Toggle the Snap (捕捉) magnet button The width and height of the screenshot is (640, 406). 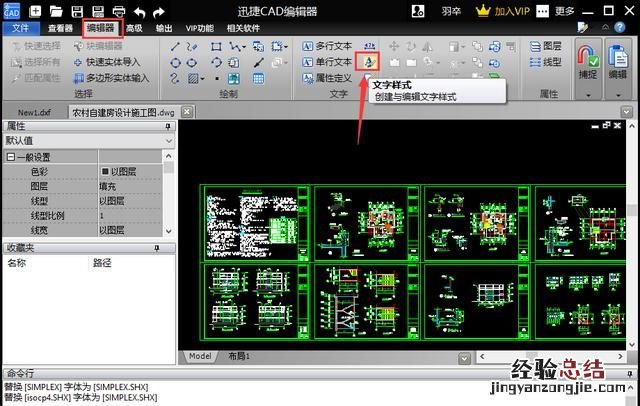(588, 63)
